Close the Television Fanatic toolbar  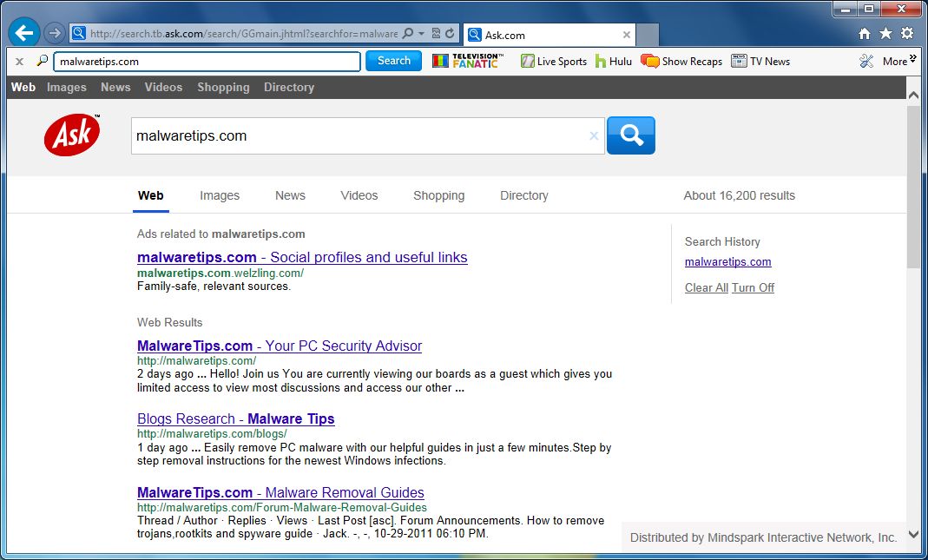(x=19, y=61)
